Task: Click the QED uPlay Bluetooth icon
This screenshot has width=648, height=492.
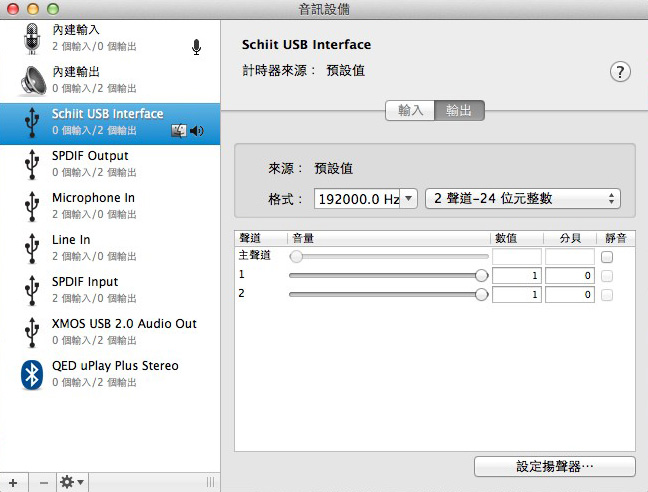Action: click(32, 375)
